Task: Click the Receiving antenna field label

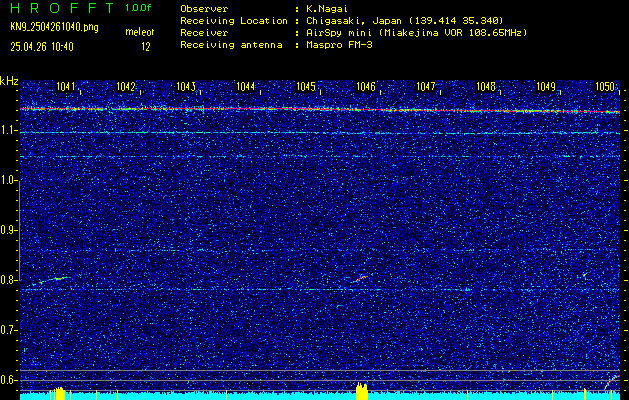Action: pos(231,45)
